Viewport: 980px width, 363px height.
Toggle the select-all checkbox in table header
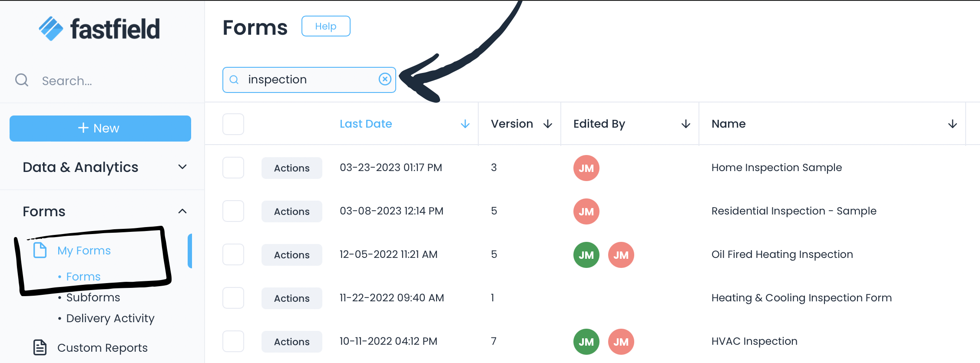click(233, 124)
